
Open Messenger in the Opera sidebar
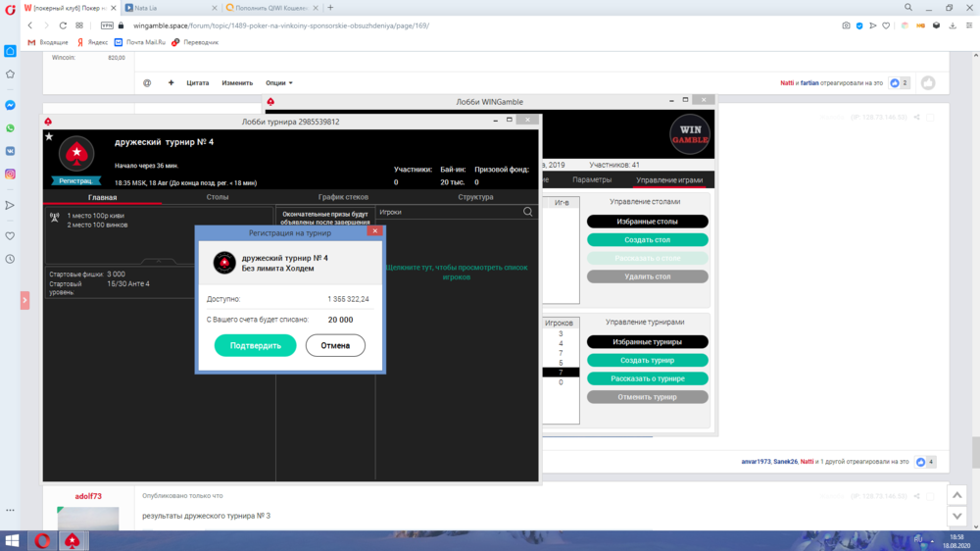coord(10,105)
